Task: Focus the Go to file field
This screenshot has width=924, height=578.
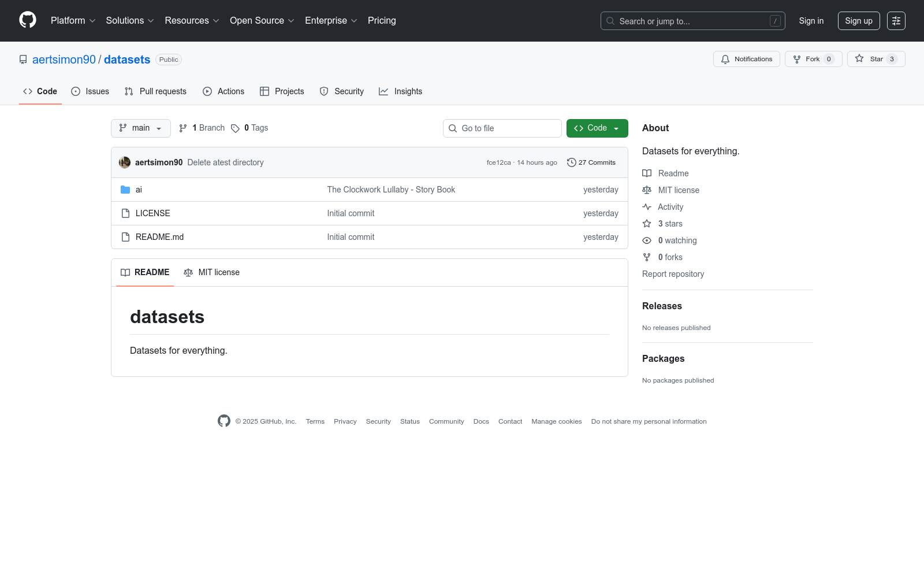Action: pyautogui.click(x=502, y=128)
